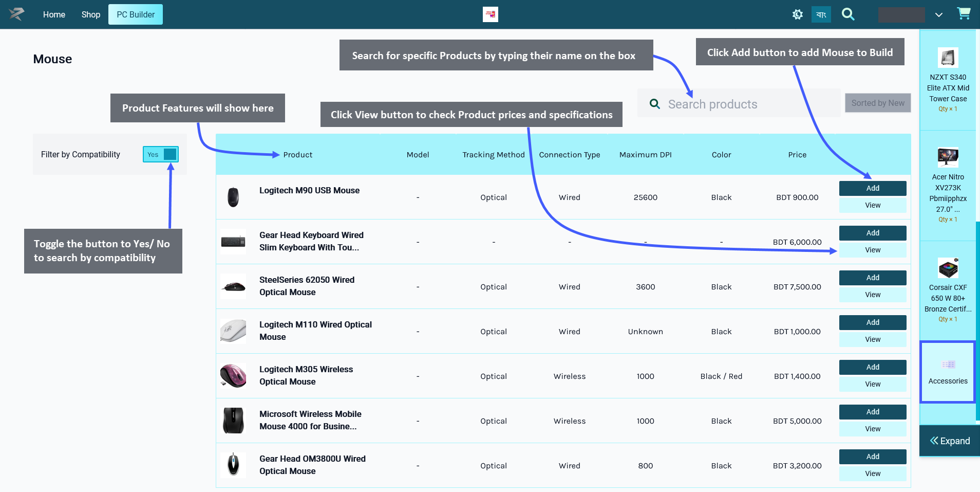Viewport: 980px width, 492px height.
Task: Toggle the Filter by Compatibility switch
Action: point(160,154)
